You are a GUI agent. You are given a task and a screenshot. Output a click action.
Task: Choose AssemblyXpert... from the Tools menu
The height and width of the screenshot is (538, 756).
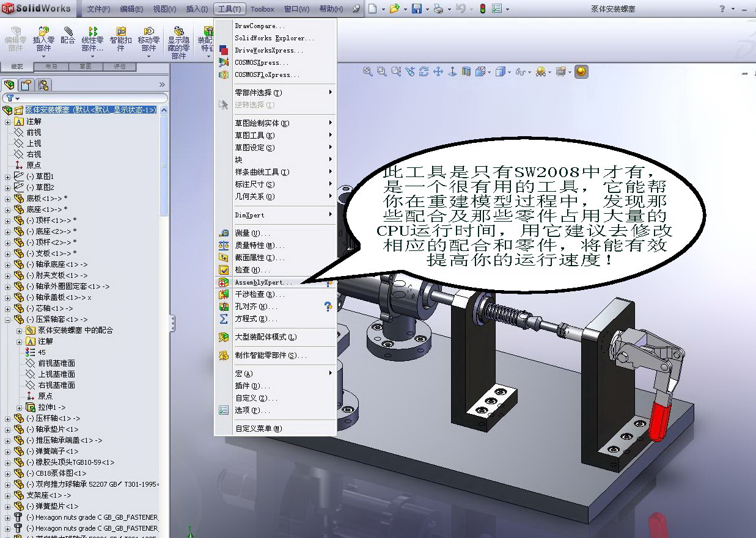click(275, 282)
